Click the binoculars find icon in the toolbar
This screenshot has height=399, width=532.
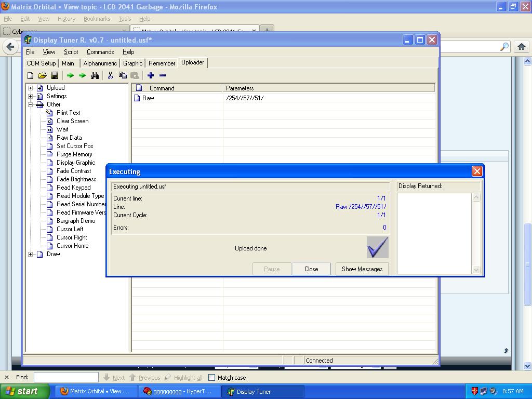pyautogui.click(x=95, y=75)
